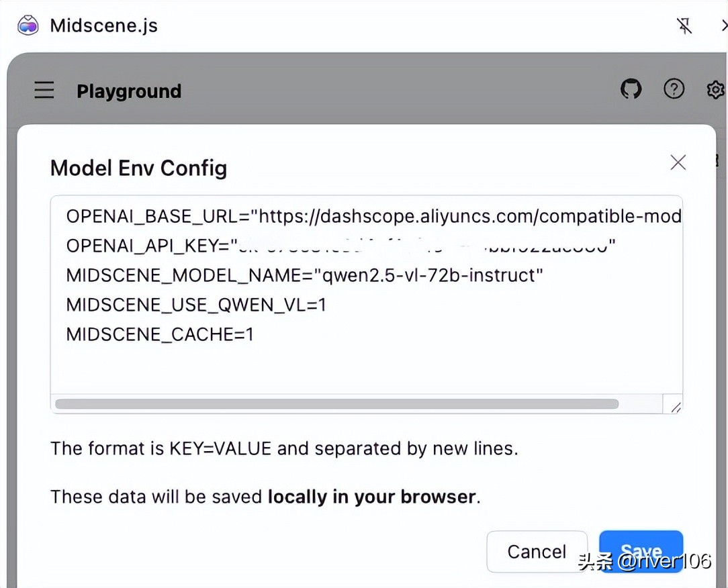Click the MIDSCENE_USE_QWEN_VL=1 line
This screenshot has width=728, height=588.
tap(196, 305)
